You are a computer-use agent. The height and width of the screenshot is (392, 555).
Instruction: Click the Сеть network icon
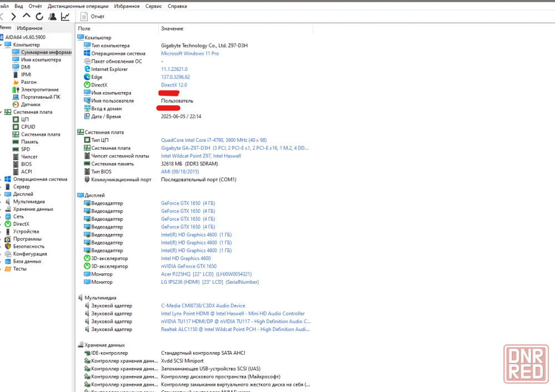(x=8, y=216)
